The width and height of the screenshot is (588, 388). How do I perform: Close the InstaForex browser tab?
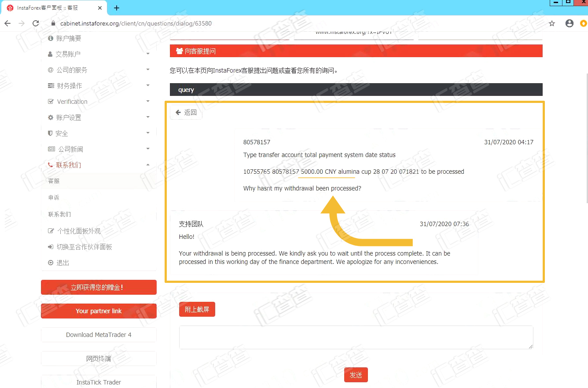click(x=100, y=8)
